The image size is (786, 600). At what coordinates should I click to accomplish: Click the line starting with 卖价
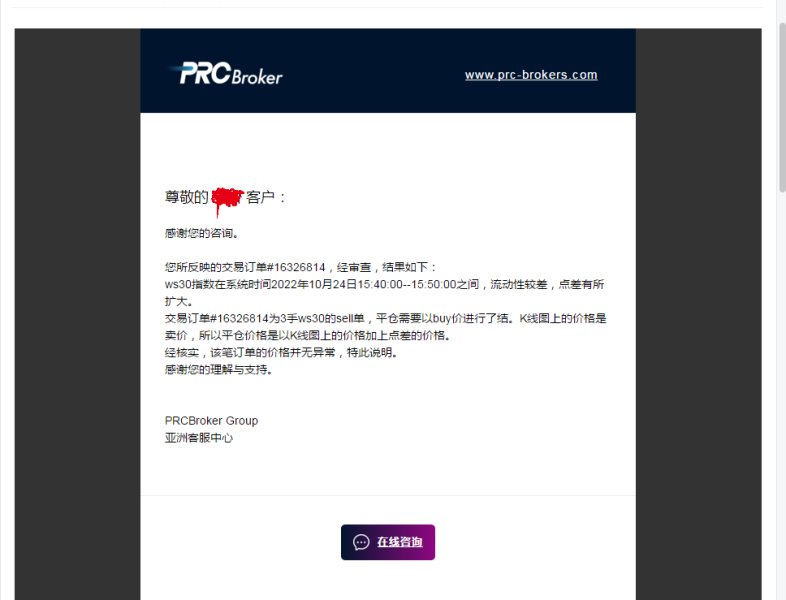pos(307,335)
